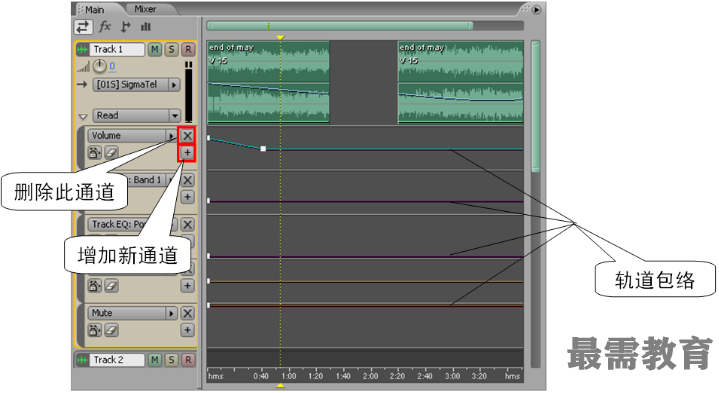Click plus button in lane above Mute

pos(187,286)
